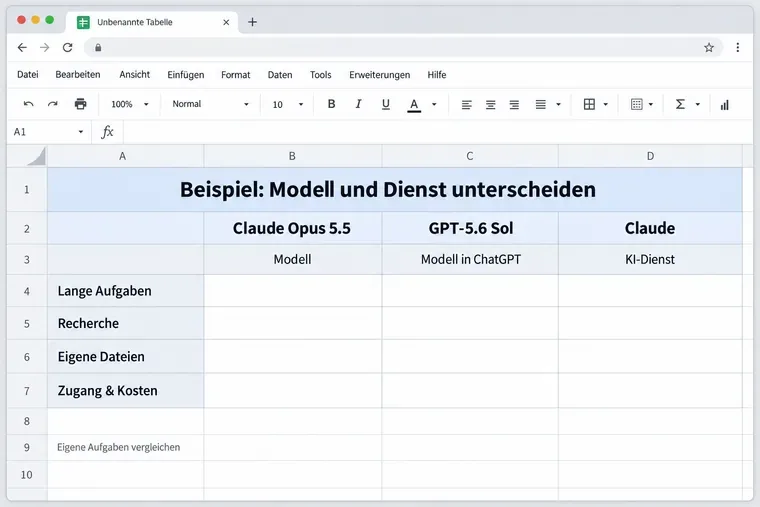Close the Unbenannte Tabelle tab
Image resolution: width=760 pixels, height=507 pixels.
(226, 22)
